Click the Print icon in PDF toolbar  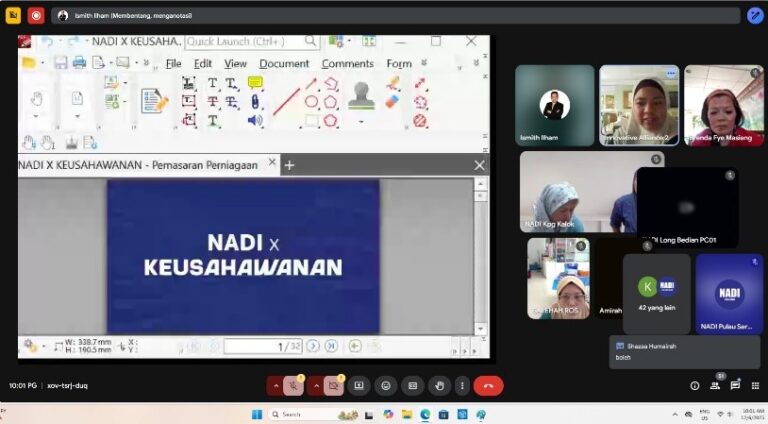(x=79, y=63)
